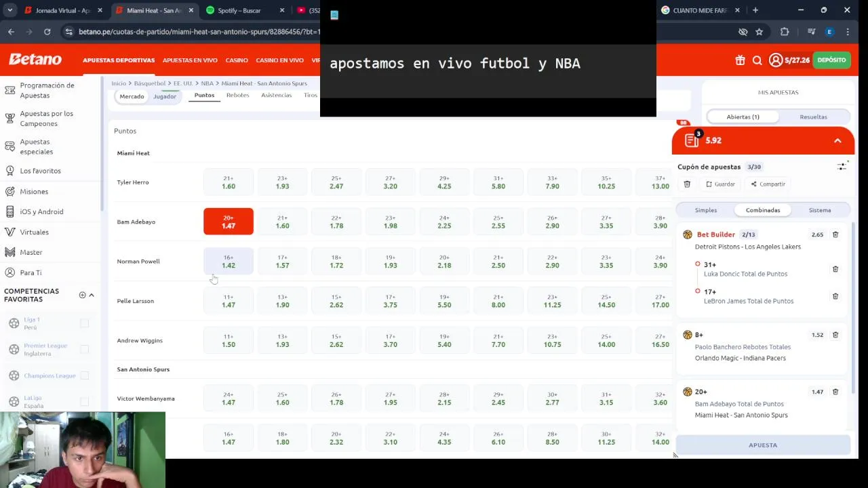868x488 pixels.
Task: Remove LeBron James 17+ selection
Action: point(835,296)
